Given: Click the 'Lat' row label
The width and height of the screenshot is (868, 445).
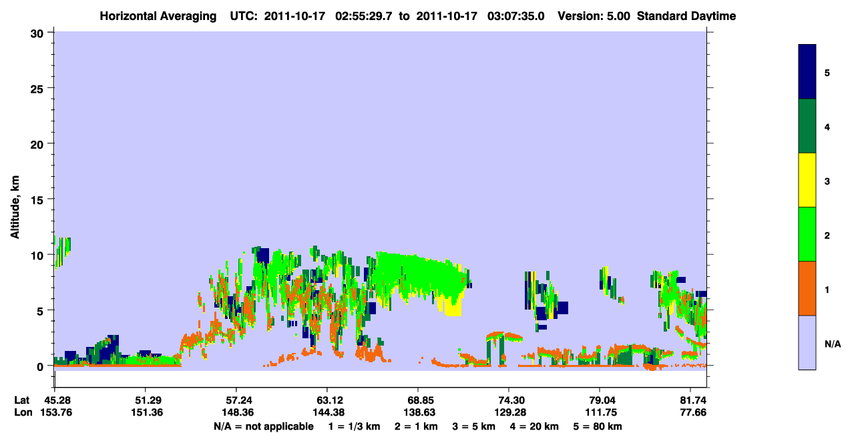Looking at the screenshot, I should pos(22,400).
